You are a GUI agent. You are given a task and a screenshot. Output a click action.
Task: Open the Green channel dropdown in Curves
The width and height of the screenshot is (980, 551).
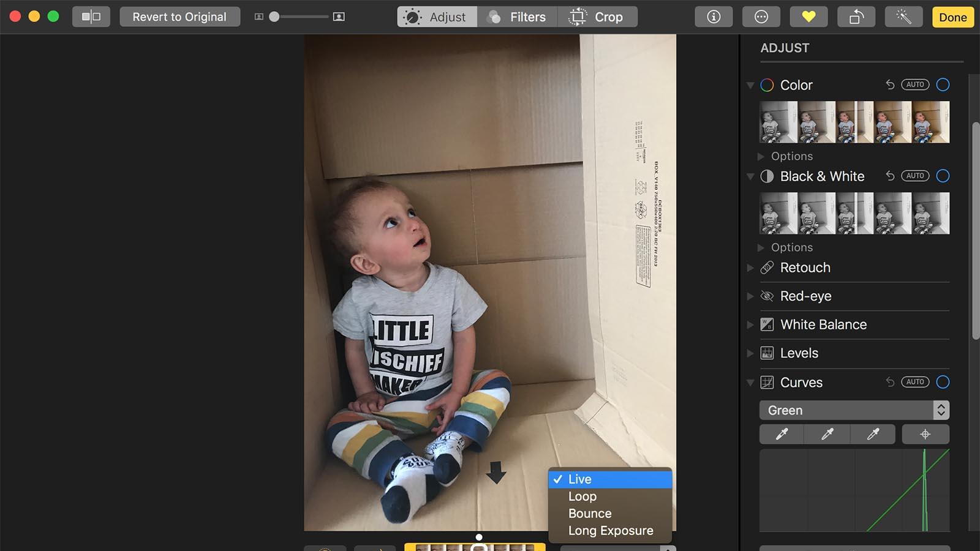point(854,410)
